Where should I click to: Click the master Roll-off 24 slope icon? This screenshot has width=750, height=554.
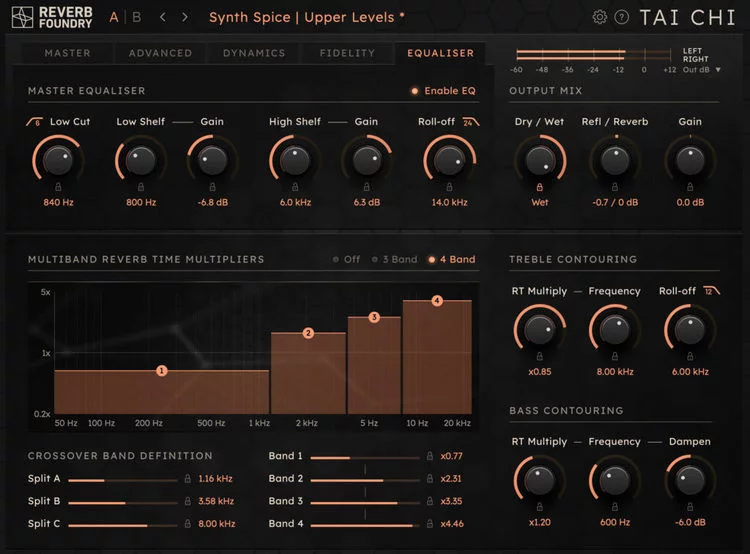(x=471, y=122)
